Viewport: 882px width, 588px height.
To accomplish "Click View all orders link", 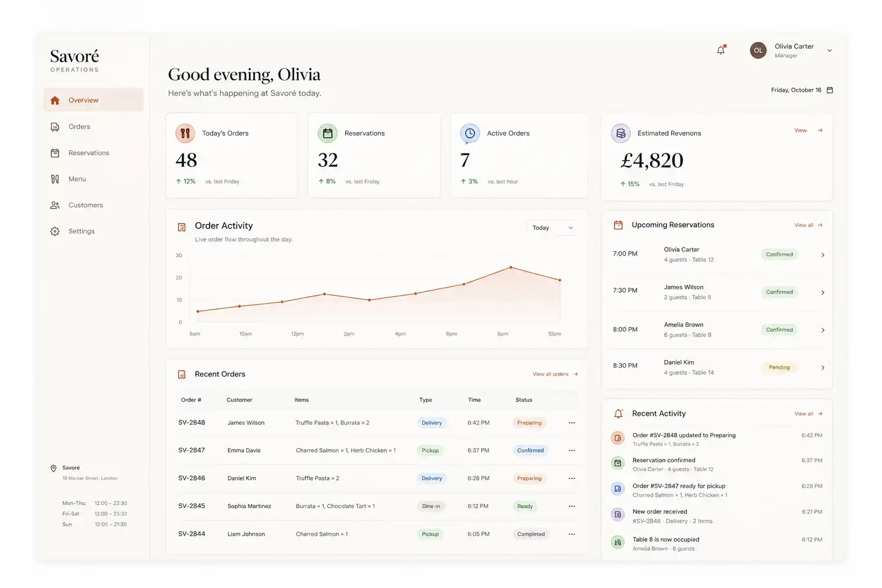I will [555, 374].
